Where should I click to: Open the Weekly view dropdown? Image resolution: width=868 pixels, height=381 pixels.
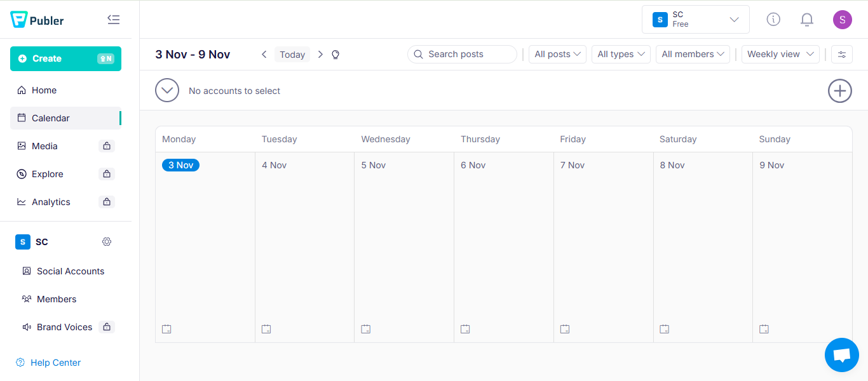(x=780, y=55)
